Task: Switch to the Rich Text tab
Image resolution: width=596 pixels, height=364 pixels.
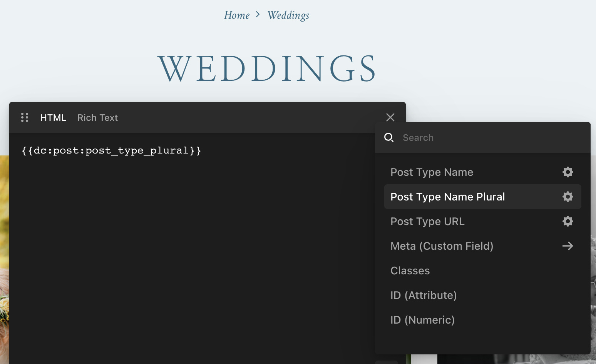Action: point(97,118)
